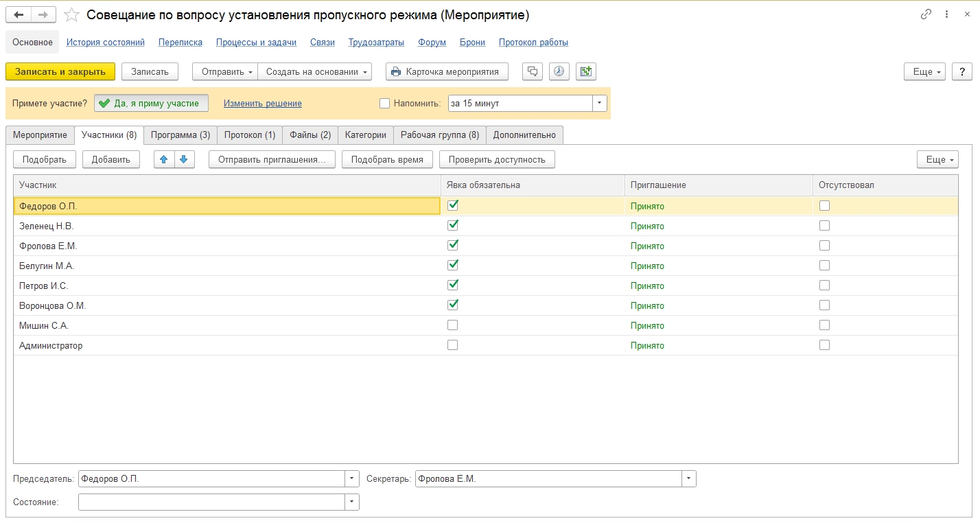This screenshot has width=980, height=523.
Task: Click the back navigation arrow
Action: point(19,14)
